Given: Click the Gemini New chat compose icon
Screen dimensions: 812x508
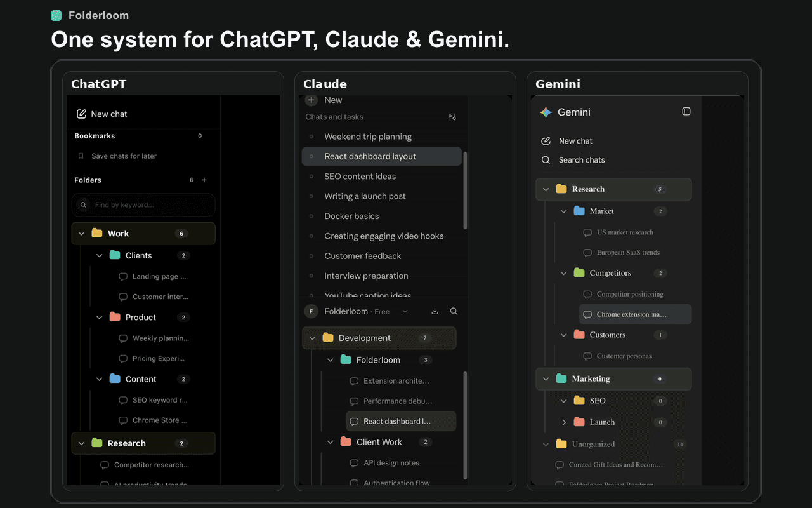Looking at the screenshot, I should 546,141.
